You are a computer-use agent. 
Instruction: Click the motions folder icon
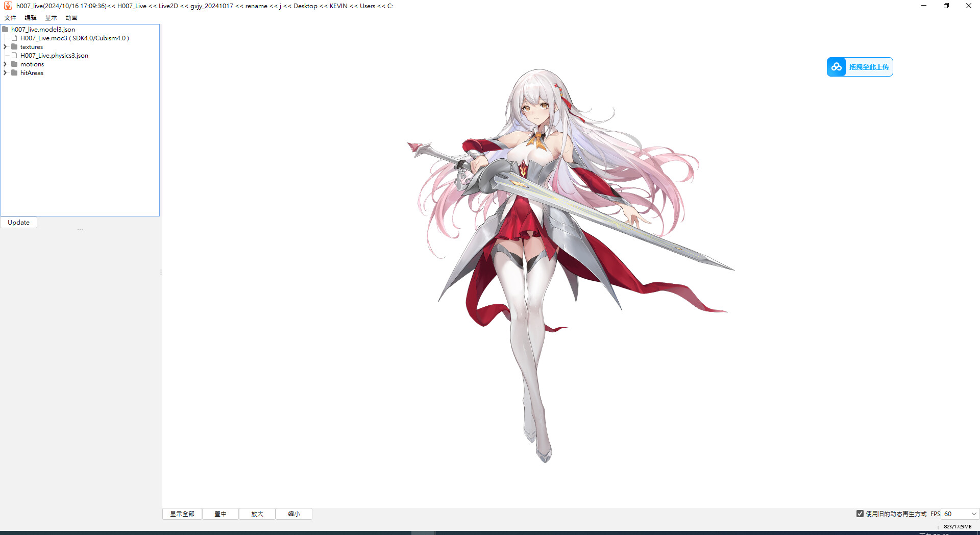(14, 64)
